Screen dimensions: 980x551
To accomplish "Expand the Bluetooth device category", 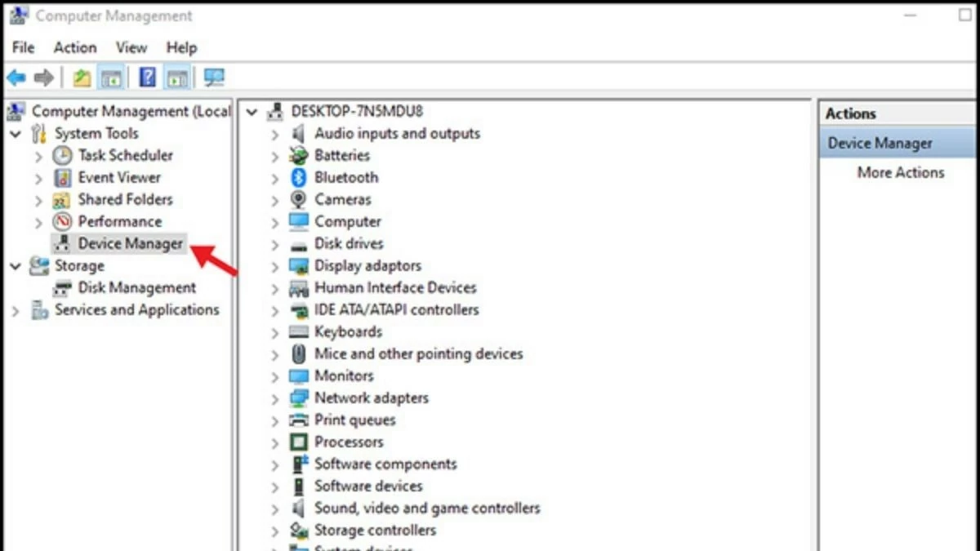I will click(276, 177).
